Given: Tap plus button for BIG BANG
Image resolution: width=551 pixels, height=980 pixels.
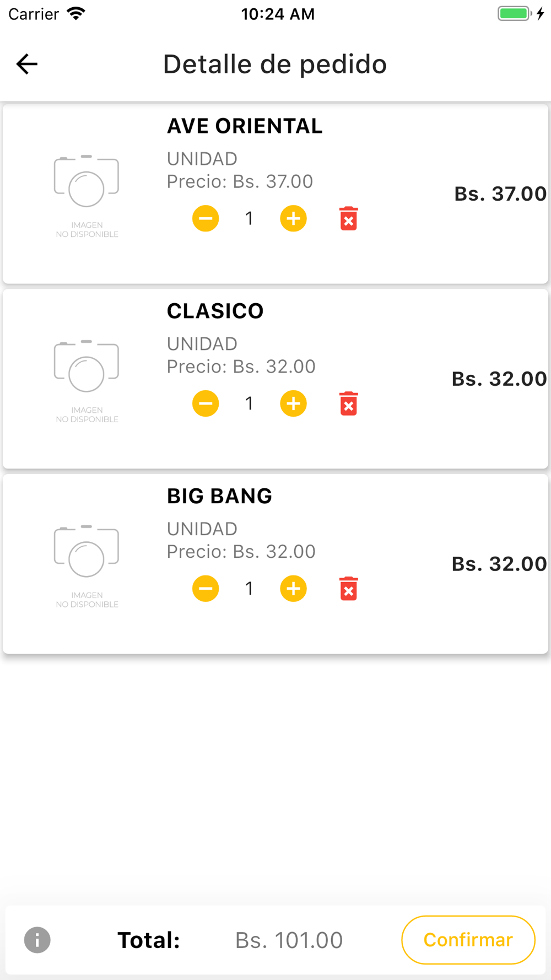Looking at the screenshot, I should tap(293, 589).
